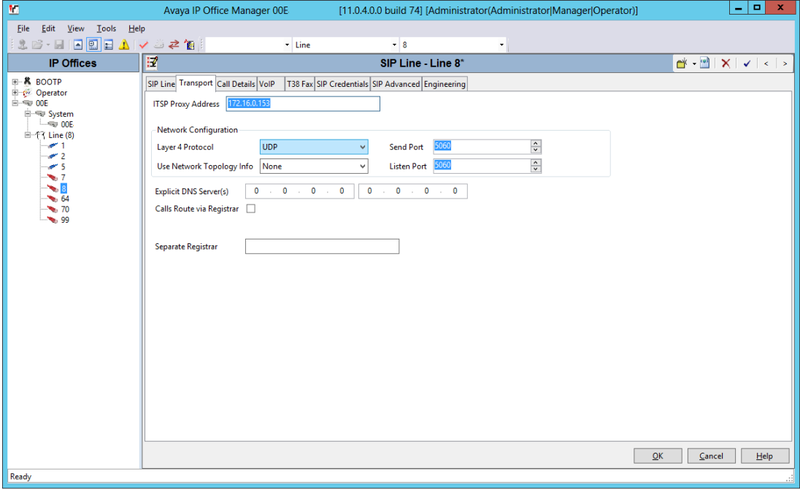The width and height of the screenshot is (800, 490).
Task: Click the SIP Line record icon in header
Action: click(x=152, y=63)
